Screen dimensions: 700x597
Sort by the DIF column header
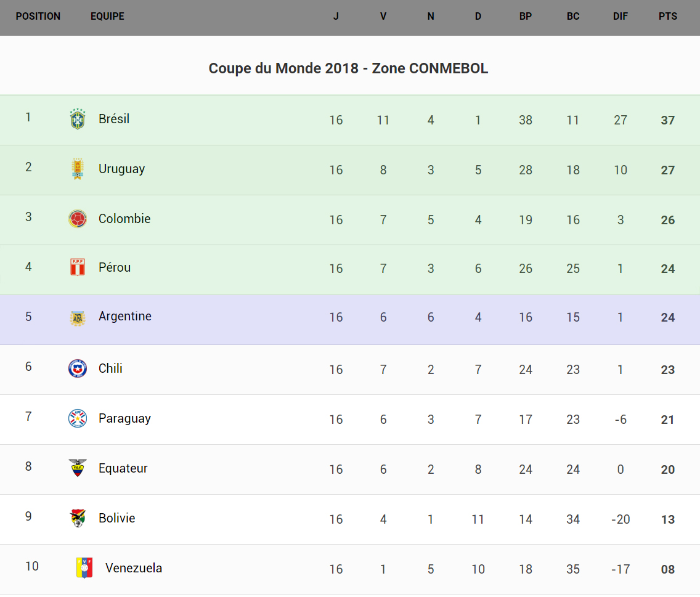point(621,17)
